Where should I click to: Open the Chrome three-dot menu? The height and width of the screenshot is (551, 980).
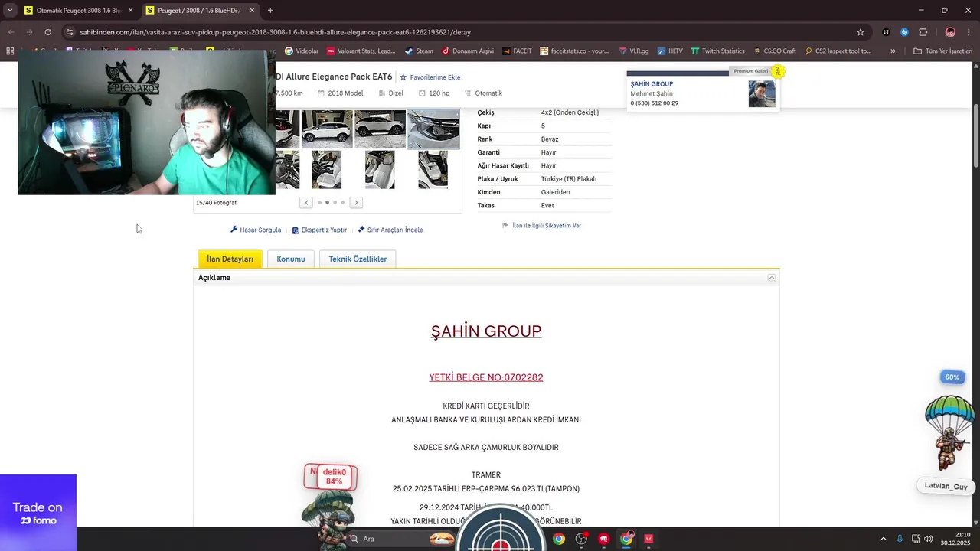(x=969, y=32)
